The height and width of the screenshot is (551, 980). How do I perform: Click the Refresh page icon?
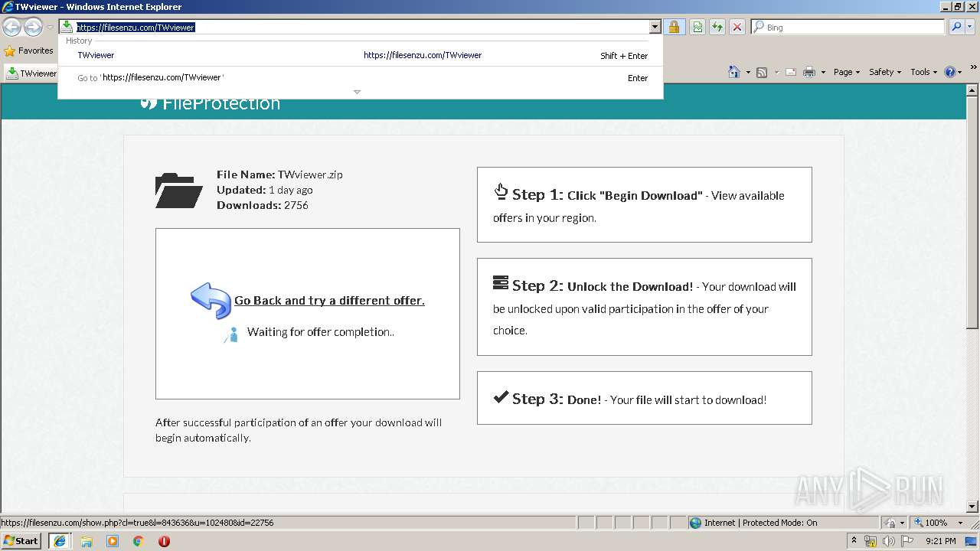(717, 27)
